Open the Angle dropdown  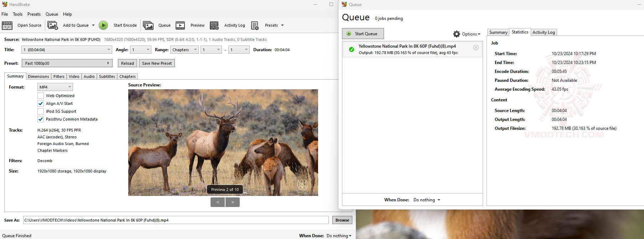click(141, 50)
